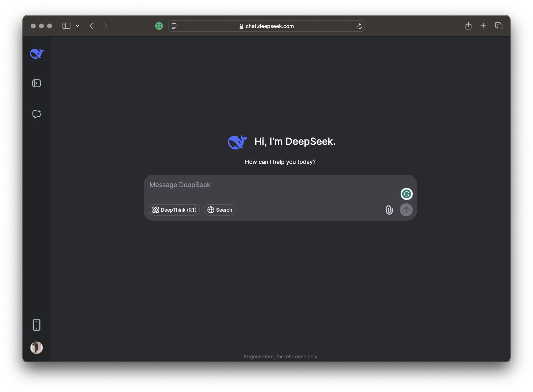The height and width of the screenshot is (392, 533).
Task: Click the DeepSeek whale logo in sidebar
Action: (x=37, y=54)
